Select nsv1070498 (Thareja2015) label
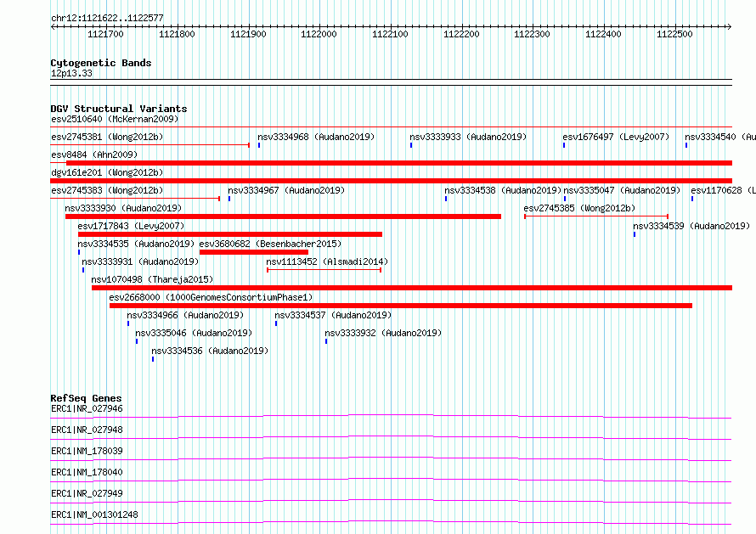Screen dimensions: 756x534 pyautogui.click(x=152, y=279)
